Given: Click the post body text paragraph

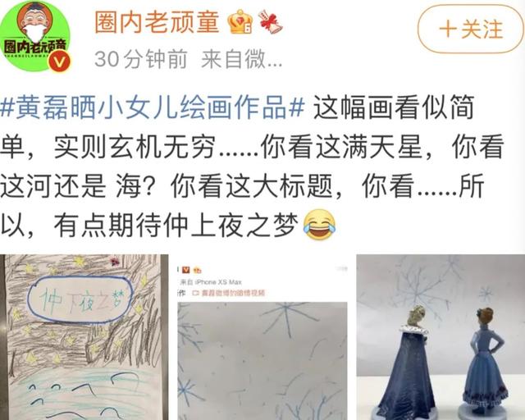Looking at the screenshot, I should [252, 166].
